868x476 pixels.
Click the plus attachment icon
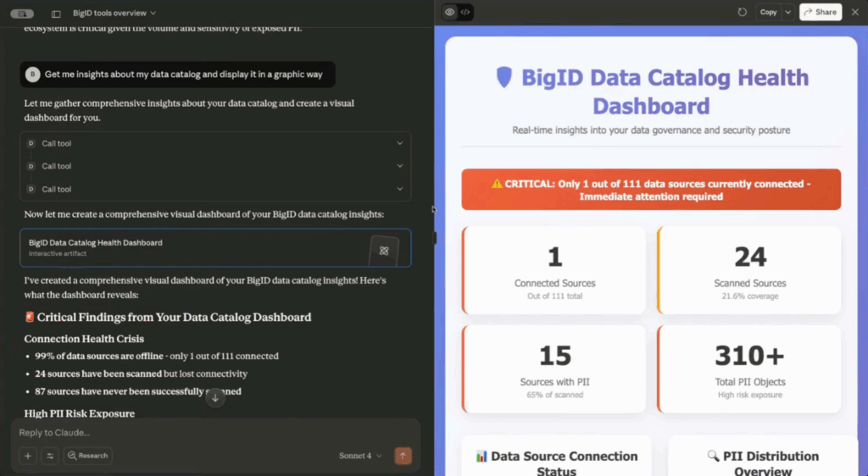click(28, 456)
